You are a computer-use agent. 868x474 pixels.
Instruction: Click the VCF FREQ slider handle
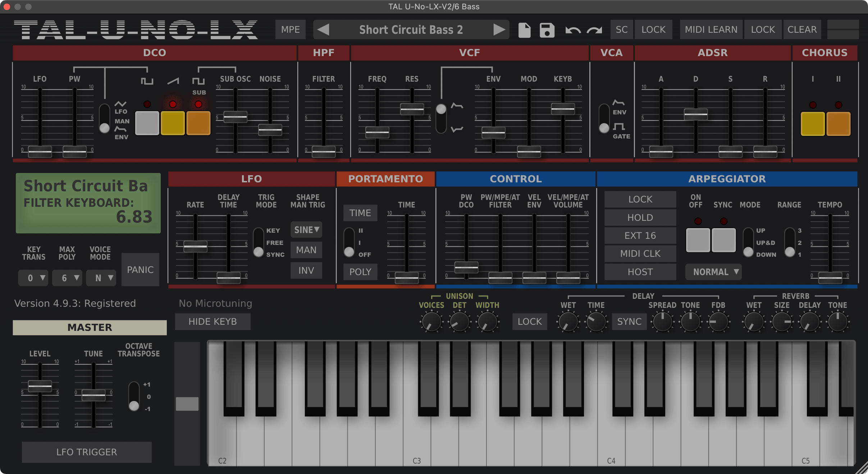(377, 132)
